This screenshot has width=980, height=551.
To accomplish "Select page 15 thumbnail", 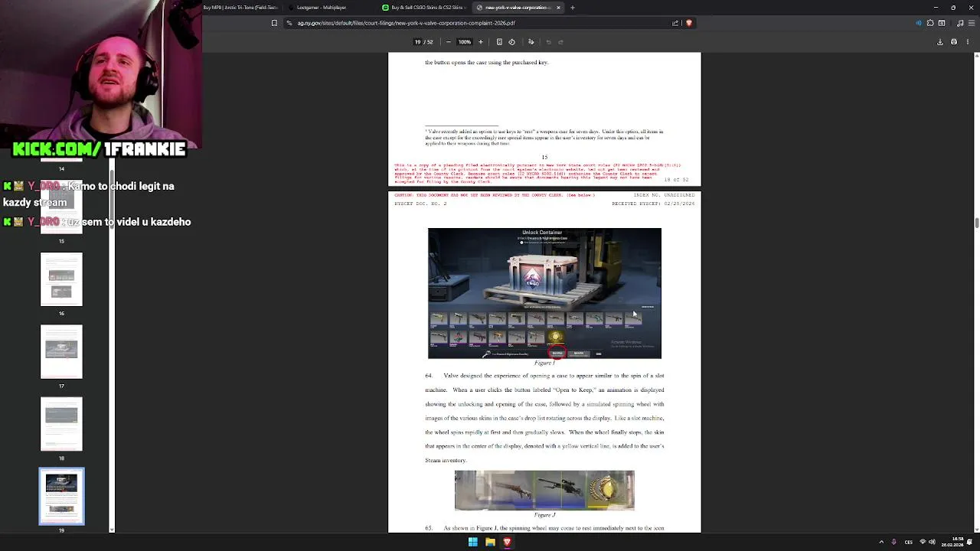I will 61,208.
